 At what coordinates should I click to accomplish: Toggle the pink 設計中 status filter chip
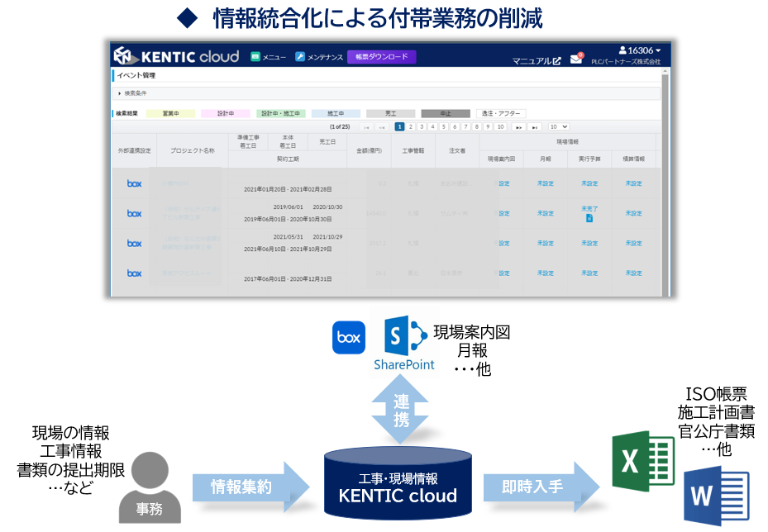tap(226, 113)
